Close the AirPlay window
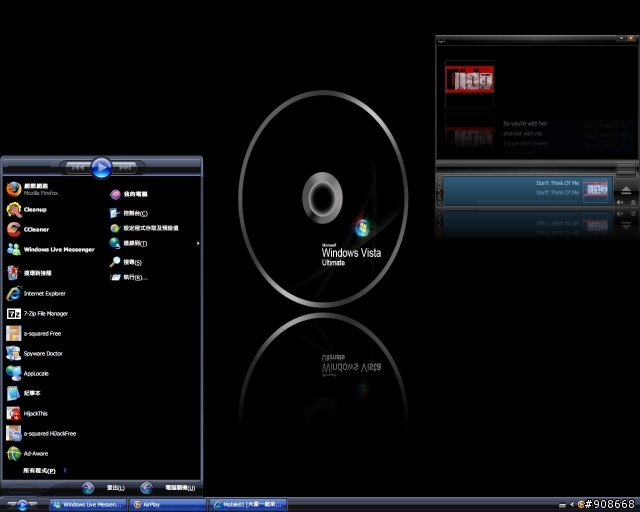The width and height of the screenshot is (640, 512). 631,38
